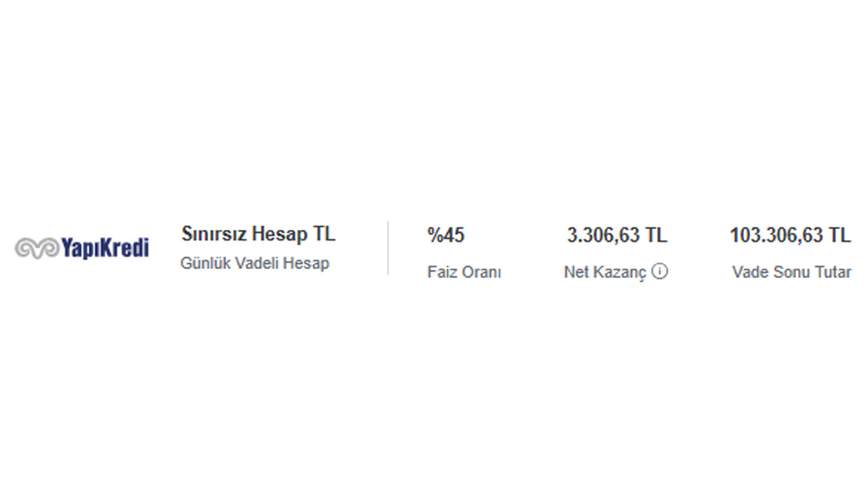
Task: Open the Sınırsız Hesap TL product title
Action: click(x=258, y=235)
